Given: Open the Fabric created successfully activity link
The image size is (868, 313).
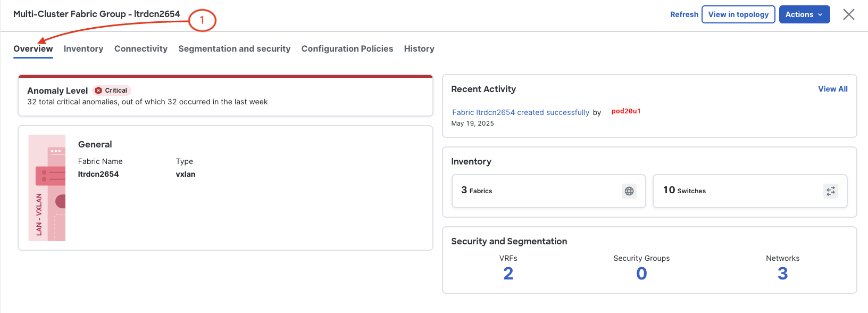Looking at the screenshot, I should tap(521, 112).
